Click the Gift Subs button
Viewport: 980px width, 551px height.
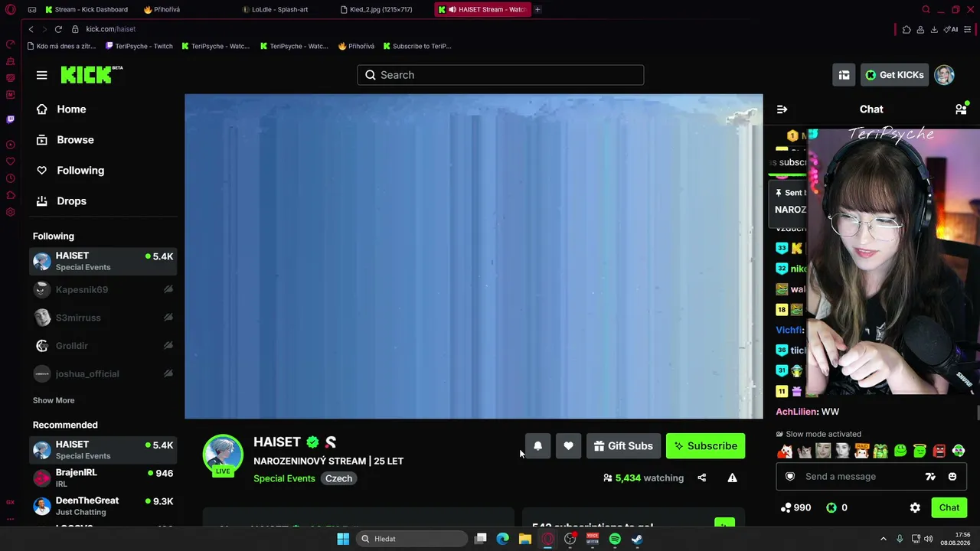(x=623, y=446)
